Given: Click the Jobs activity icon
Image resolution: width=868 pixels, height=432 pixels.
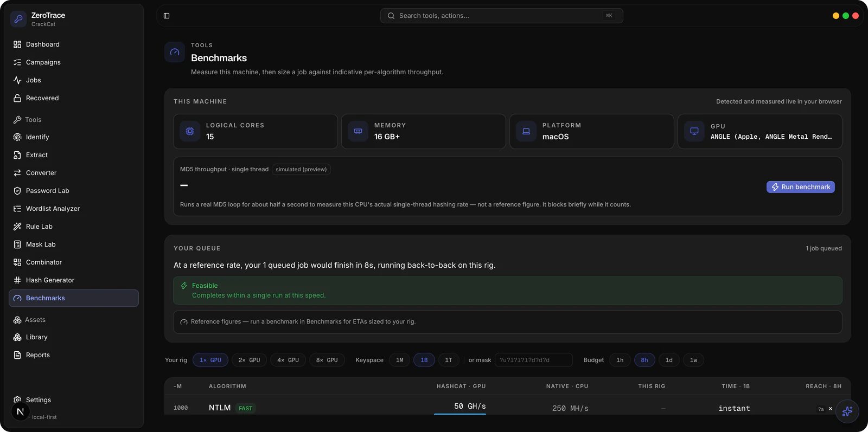Looking at the screenshot, I should pyautogui.click(x=17, y=80).
